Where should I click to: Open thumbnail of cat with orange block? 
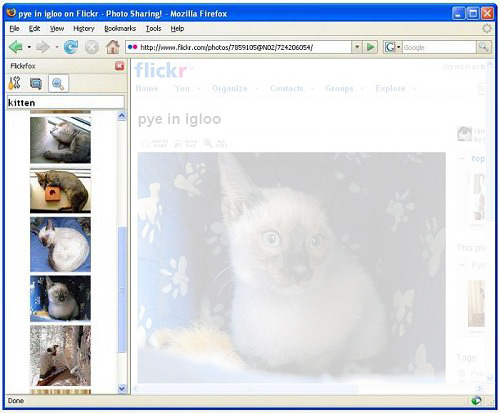[60, 191]
